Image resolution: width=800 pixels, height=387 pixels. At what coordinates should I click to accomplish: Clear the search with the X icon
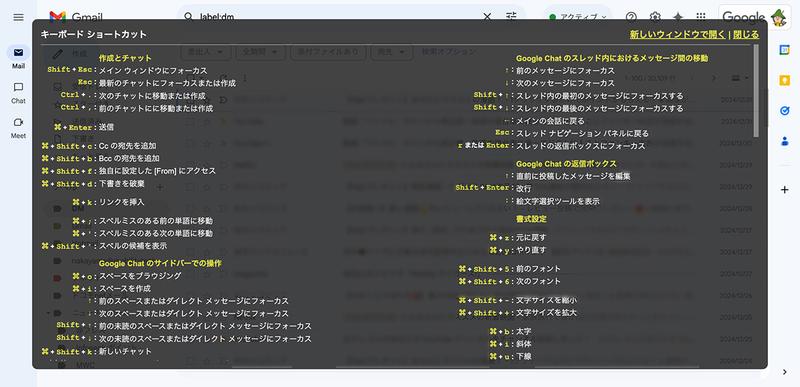tap(487, 17)
